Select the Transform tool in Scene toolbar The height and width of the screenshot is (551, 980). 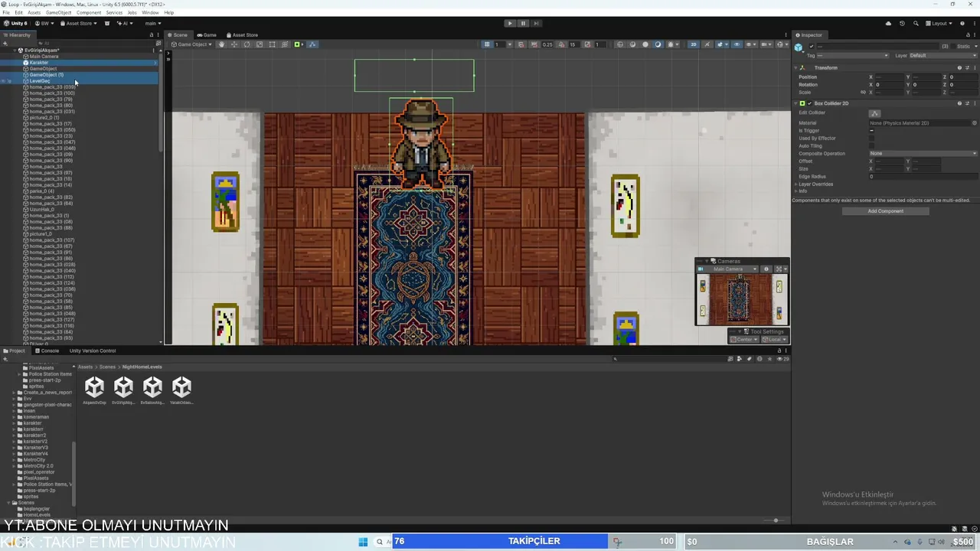coord(285,44)
